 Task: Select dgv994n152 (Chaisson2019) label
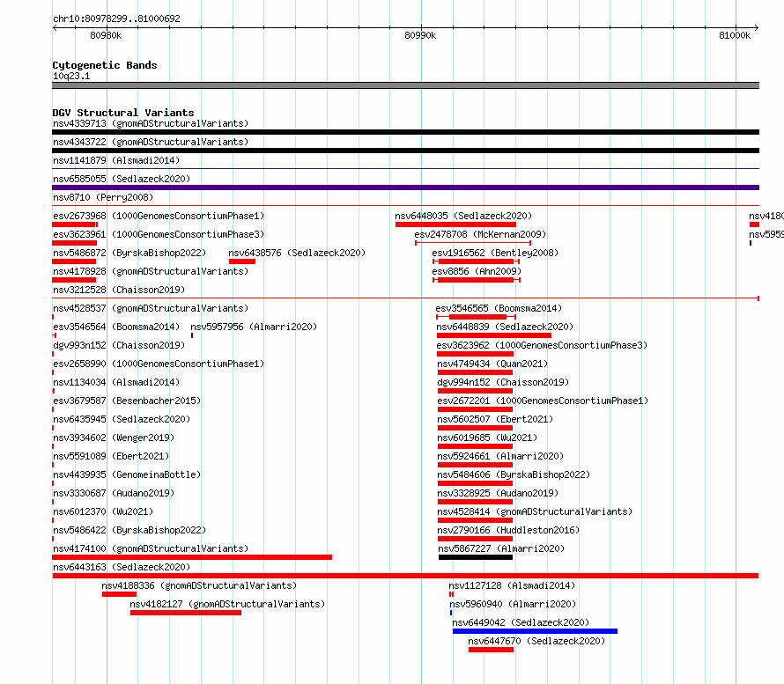coord(504,382)
